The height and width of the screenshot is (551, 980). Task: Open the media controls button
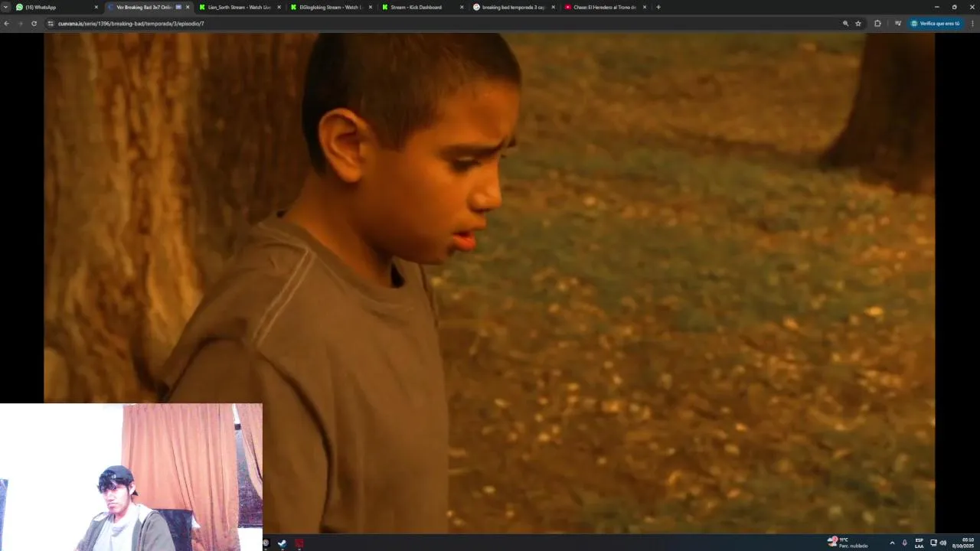coord(897,24)
